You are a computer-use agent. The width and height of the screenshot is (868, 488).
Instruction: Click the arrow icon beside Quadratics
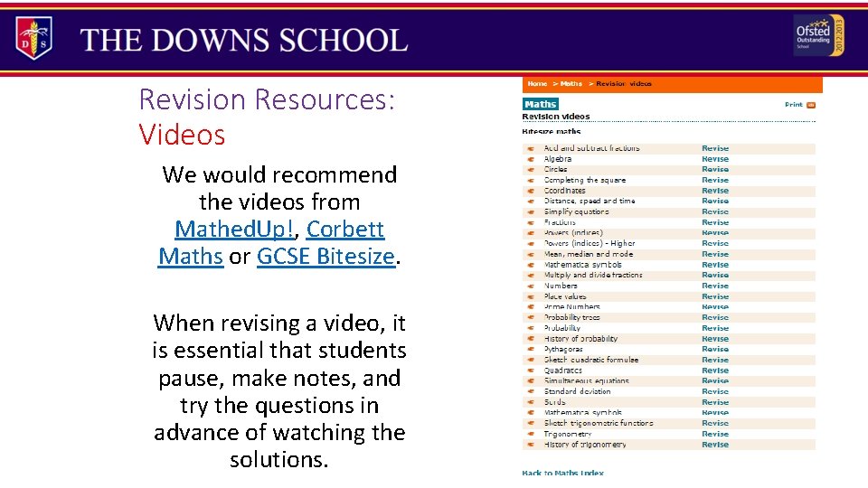point(531,371)
